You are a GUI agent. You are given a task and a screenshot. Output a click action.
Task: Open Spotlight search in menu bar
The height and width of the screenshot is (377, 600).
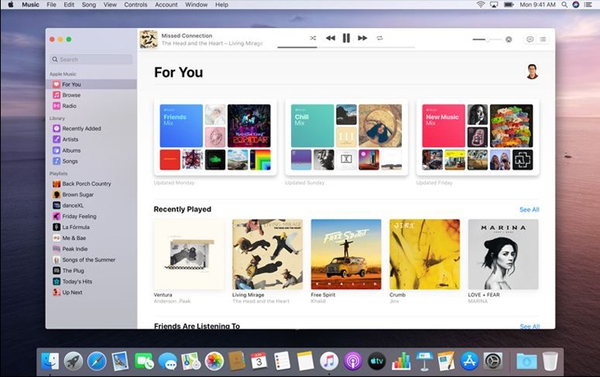(564, 5)
